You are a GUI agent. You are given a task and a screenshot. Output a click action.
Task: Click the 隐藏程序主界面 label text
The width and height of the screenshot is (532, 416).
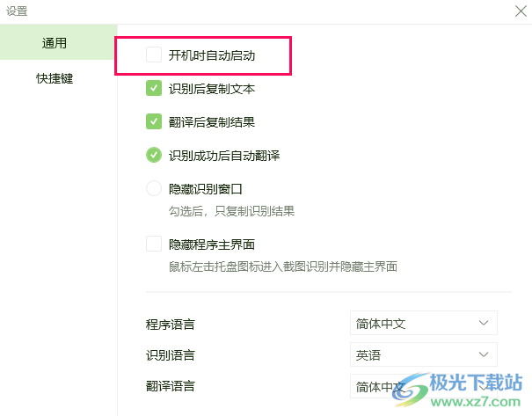[212, 244]
